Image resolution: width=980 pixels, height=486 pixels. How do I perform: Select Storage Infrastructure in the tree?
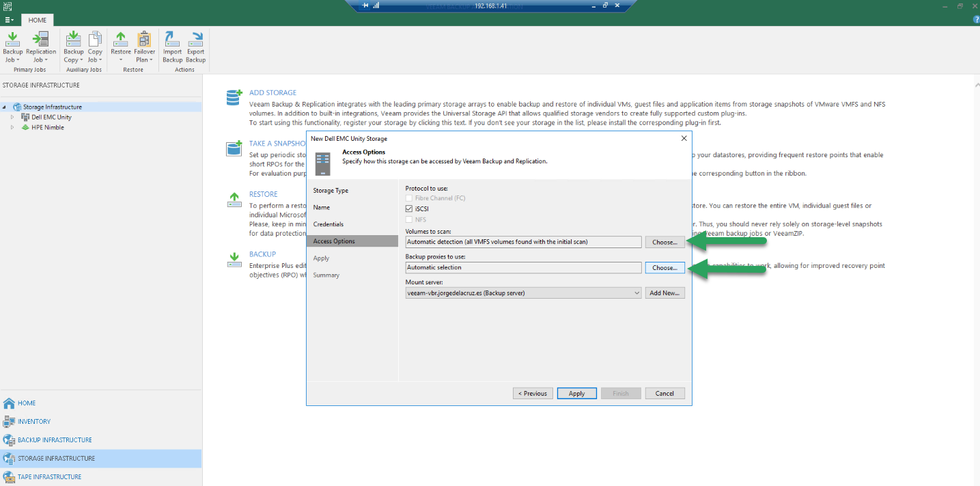click(x=53, y=107)
